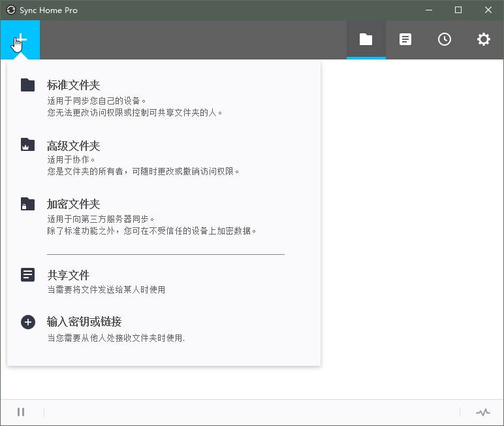The height and width of the screenshot is (426, 504).
Task: Click text 您无法更改访问权限或控制可共享文件夹的人。
Action: [134, 112]
